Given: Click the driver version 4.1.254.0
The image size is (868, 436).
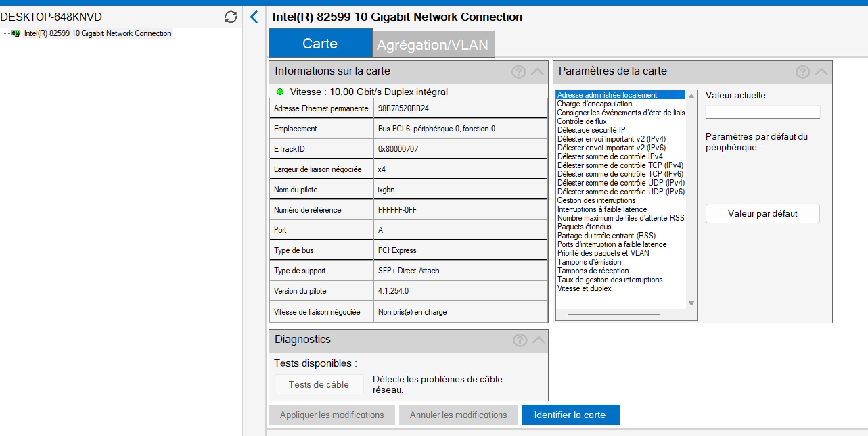Looking at the screenshot, I should (x=393, y=291).
